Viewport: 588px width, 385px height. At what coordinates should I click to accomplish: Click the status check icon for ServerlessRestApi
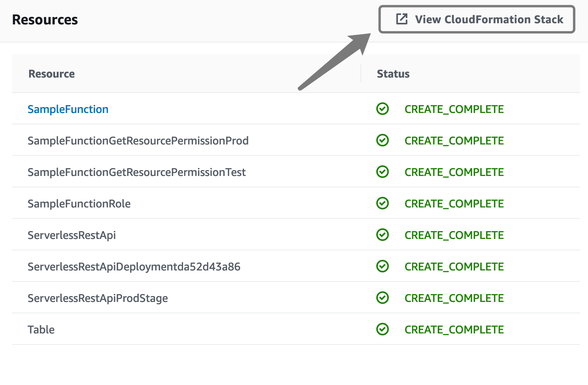[383, 235]
